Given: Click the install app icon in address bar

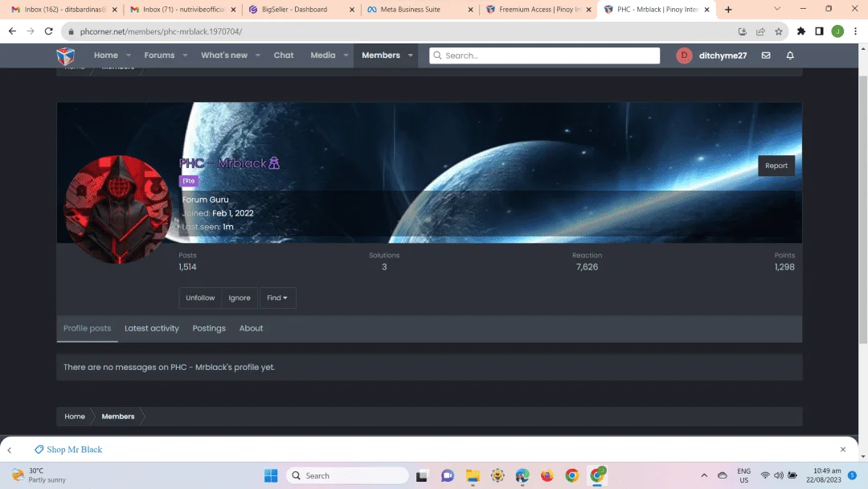Looking at the screenshot, I should click(x=743, y=31).
